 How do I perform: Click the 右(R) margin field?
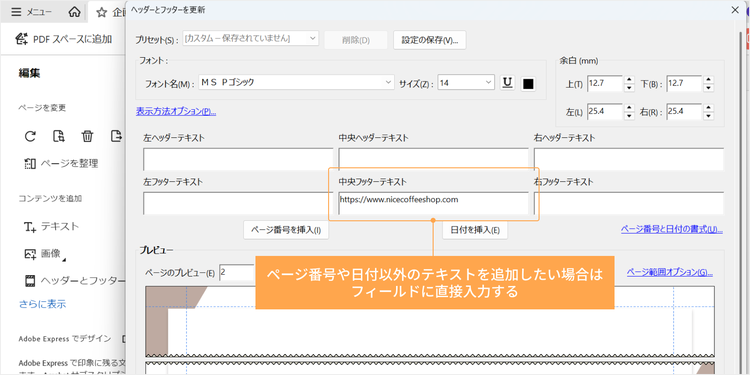tap(684, 112)
